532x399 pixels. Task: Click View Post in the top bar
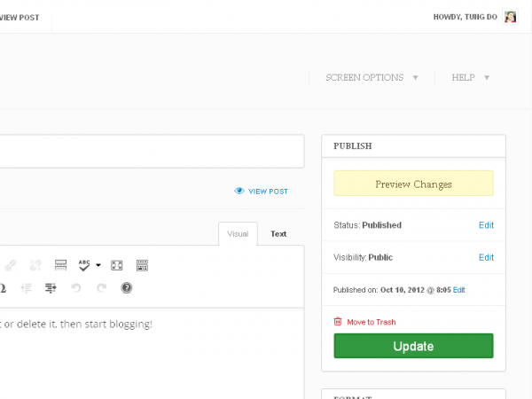20,18
